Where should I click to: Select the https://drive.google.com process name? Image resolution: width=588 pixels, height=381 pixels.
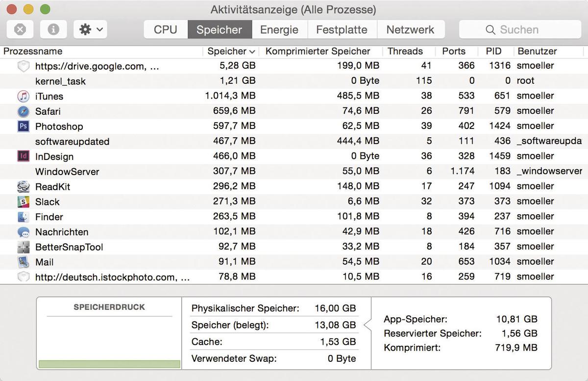tap(97, 66)
